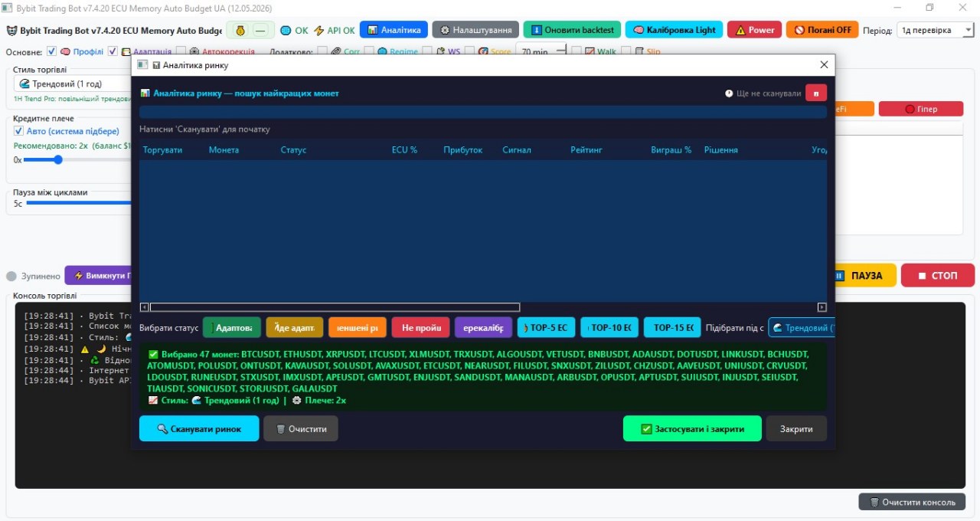Open the Підібрати під стиль dropdown
The image size is (980, 521).
(802, 327)
